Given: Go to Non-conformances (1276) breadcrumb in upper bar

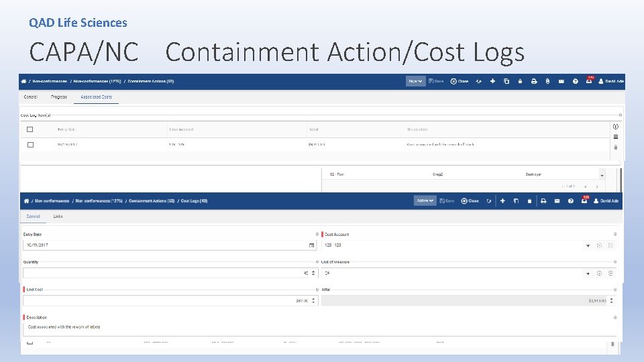Looking at the screenshot, I should [x=97, y=81].
